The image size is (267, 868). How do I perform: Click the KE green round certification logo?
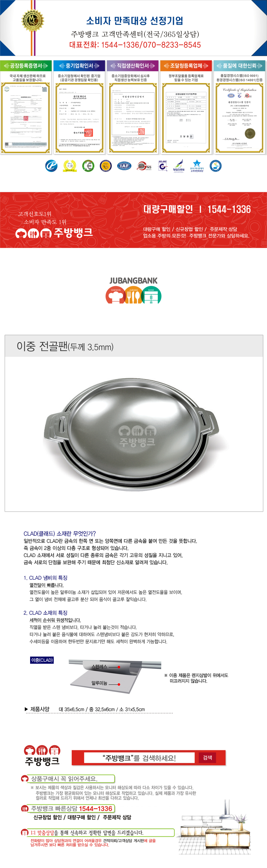pyautogui.click(x=88, y=166)
